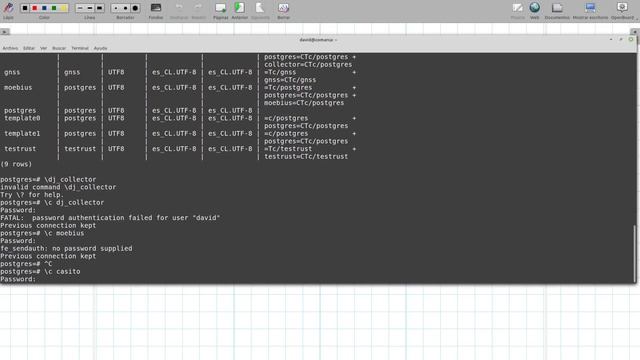Choose the thick line width
This screenshot has height=360, width=640.
tap(100, 8)
